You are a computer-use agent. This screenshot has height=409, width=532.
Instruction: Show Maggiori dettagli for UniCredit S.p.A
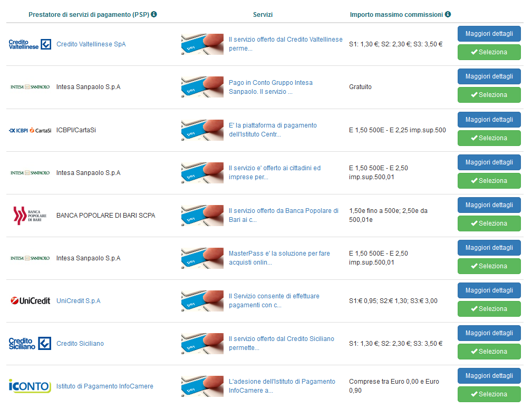tap(489, 290)
